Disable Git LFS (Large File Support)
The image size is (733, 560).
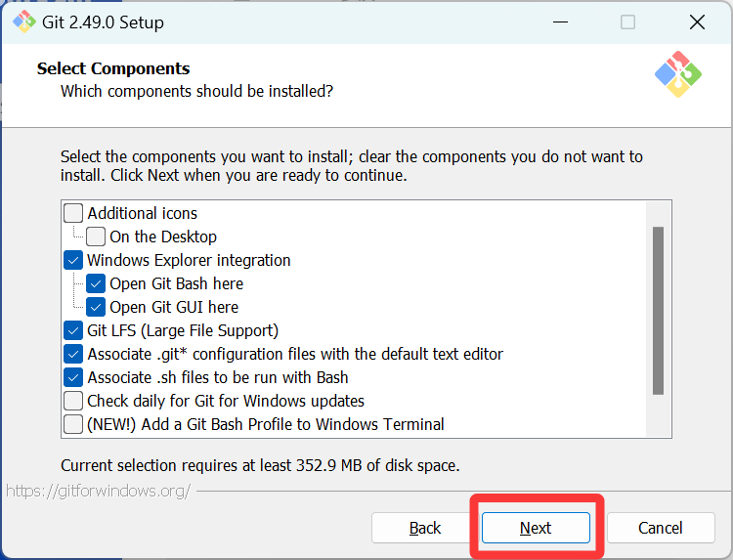click(73, 330)
